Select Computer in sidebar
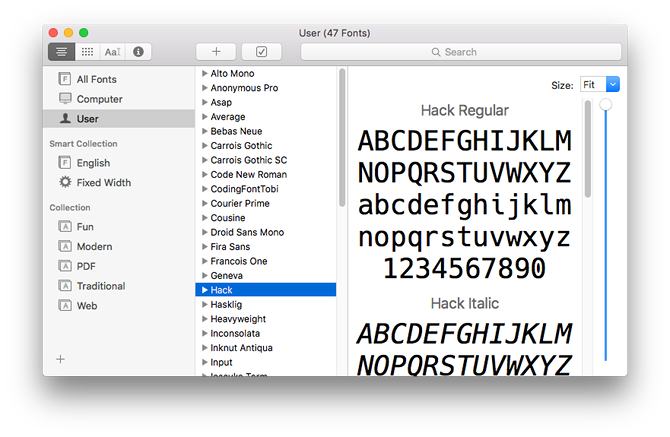The height and width of the screenshot is (437, 670). 119,99
